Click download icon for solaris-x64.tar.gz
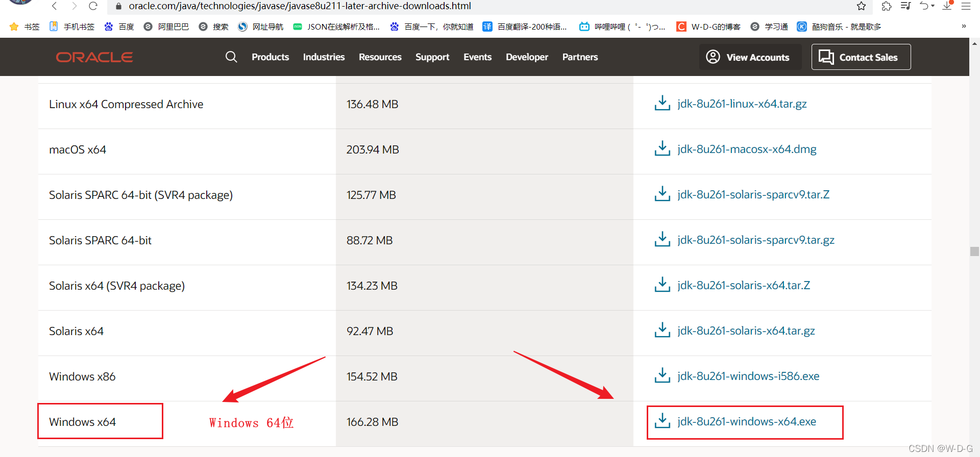 (x=662, y=331)
